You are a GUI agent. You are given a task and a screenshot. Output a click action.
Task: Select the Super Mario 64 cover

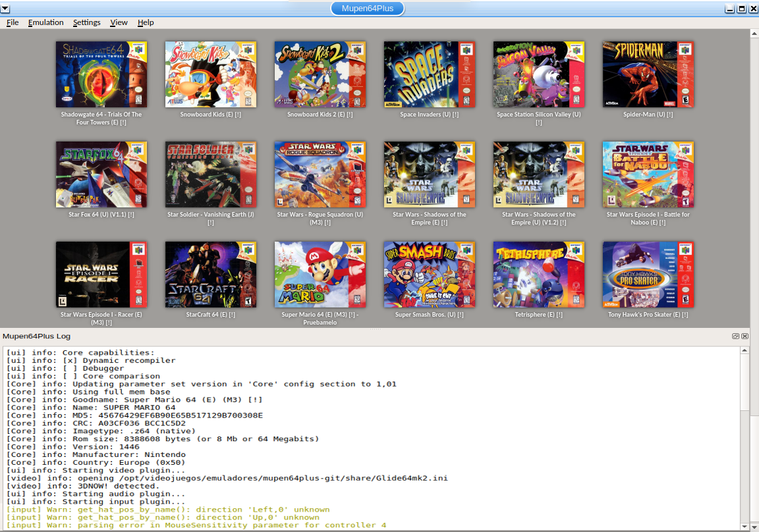click(x=320, y=274)
